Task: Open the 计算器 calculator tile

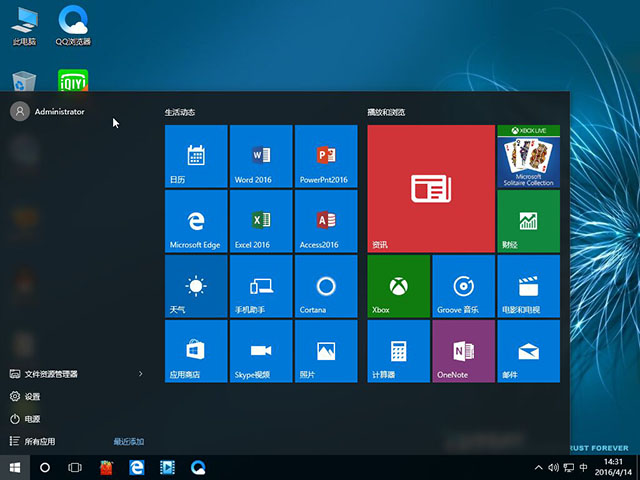Action: click(399, 351)
